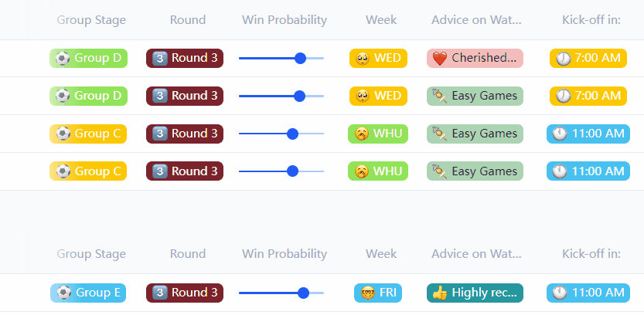Click the Highly rec... advice label
This screenshot has width=644, height=315.
(x=484, y=293)
